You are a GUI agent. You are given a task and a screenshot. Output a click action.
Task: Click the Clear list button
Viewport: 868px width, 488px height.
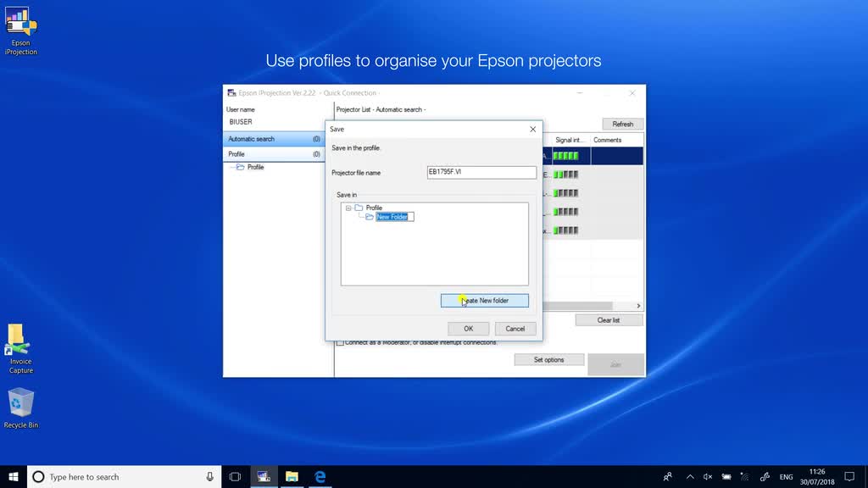pos(609,319)
